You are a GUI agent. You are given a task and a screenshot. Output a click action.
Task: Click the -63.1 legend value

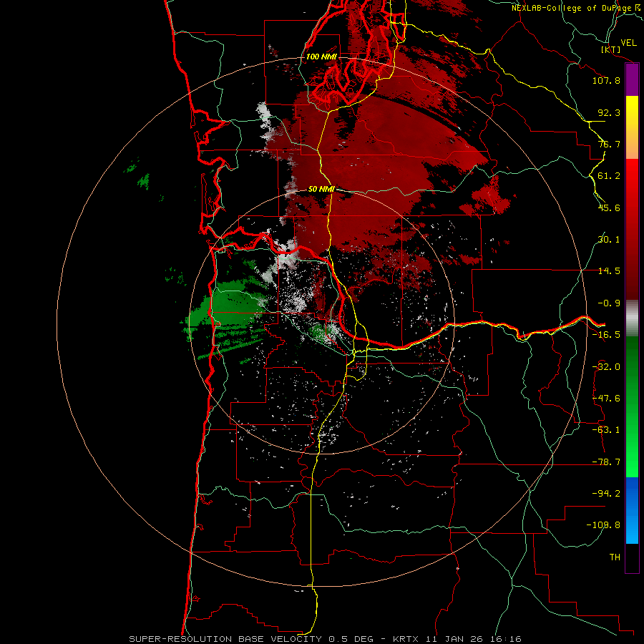pyautogui.click(x=606, y=430)
